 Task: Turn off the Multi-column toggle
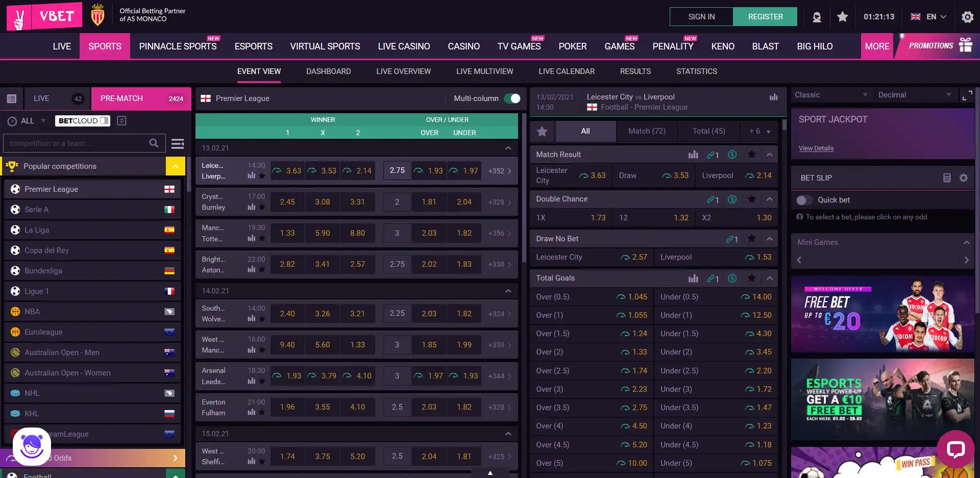512,98
